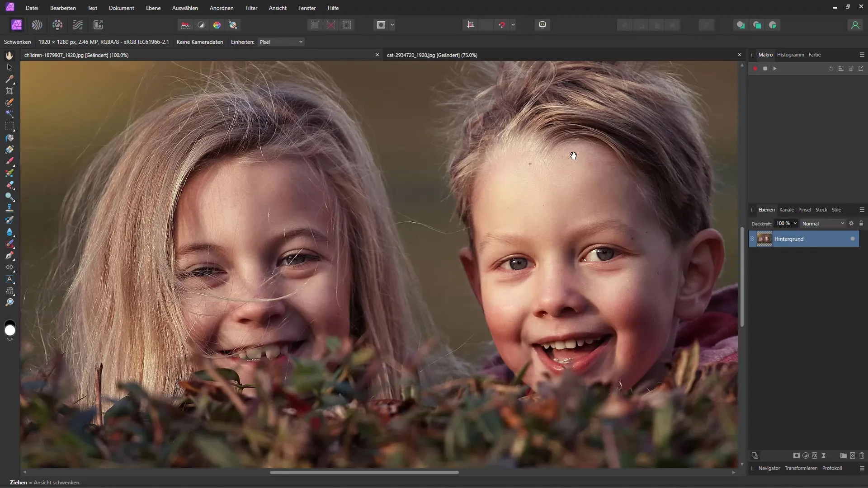
Task: Select the Selection Brush tool
Action: click(x=9, y=103)
